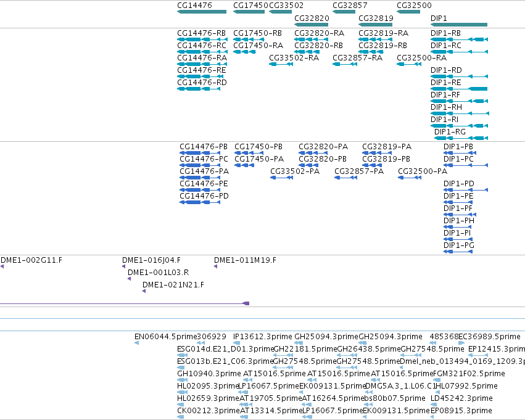
Task: Select protein CG14476-PB
Action: 204,147
